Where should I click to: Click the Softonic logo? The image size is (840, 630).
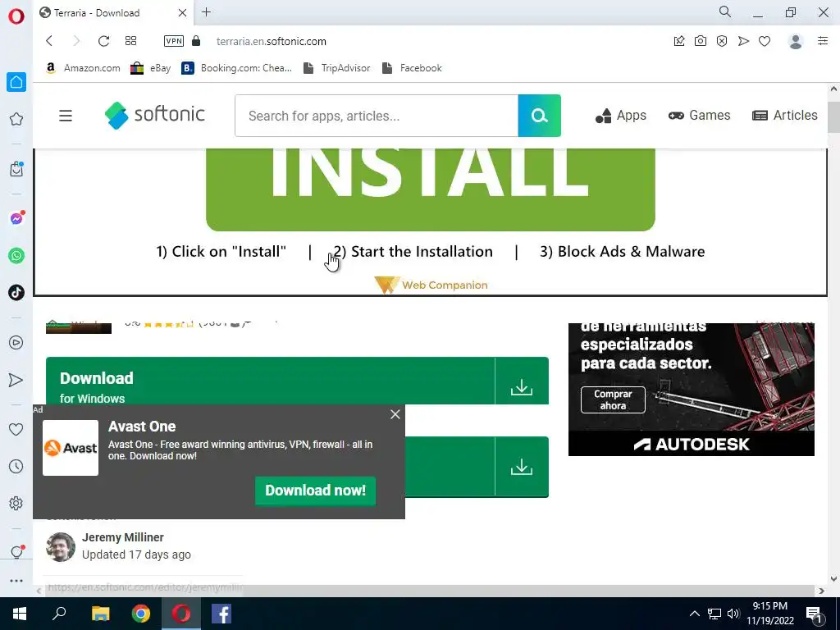pos(155,115)
